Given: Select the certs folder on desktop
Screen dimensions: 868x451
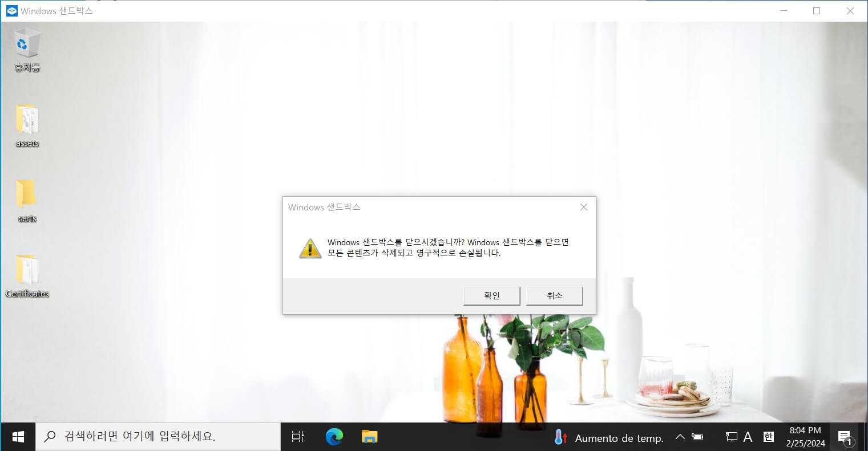Looking at the screenshot, I should (27, 201).
